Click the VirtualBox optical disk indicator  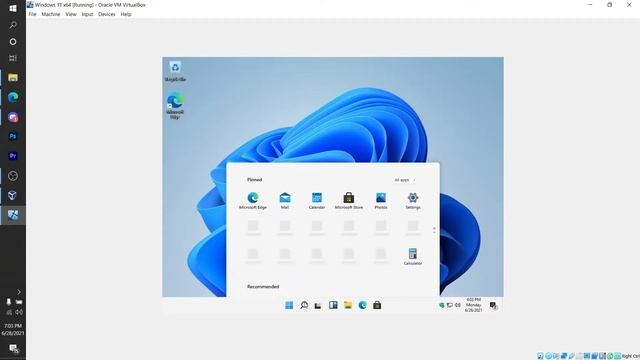(548, 356)
